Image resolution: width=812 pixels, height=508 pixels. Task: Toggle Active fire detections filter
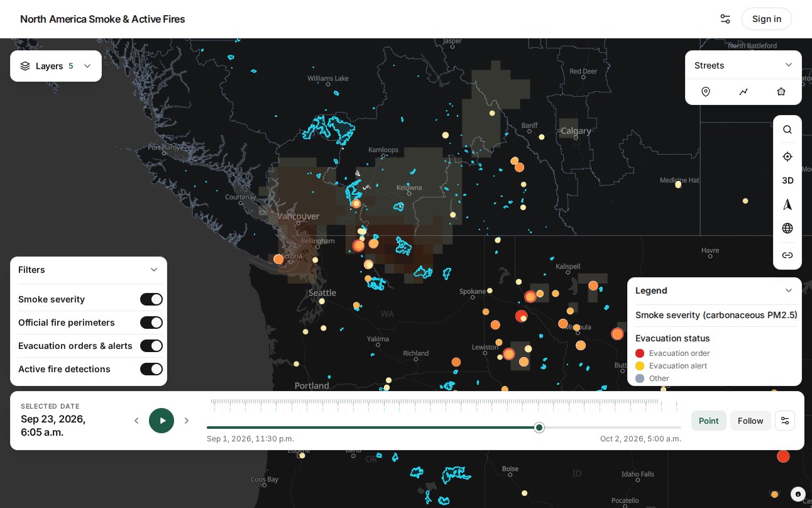[151, 369]
